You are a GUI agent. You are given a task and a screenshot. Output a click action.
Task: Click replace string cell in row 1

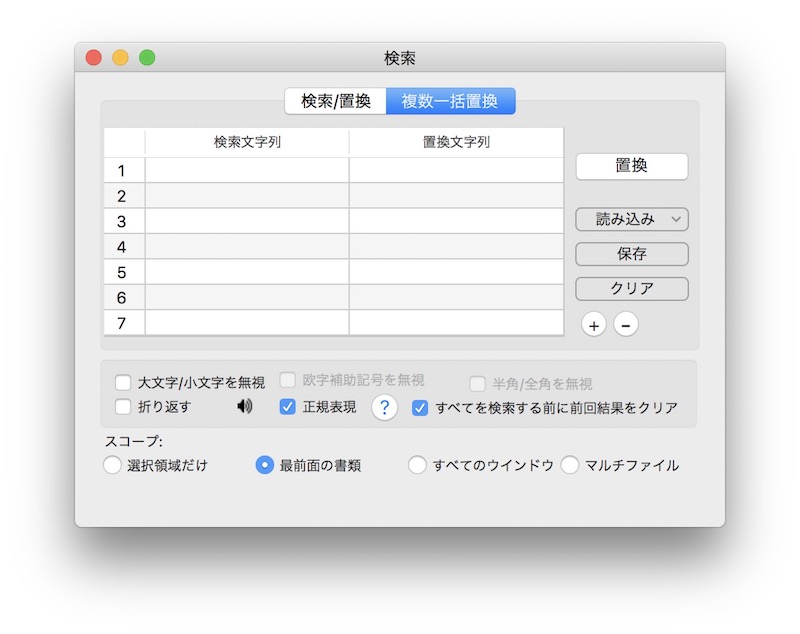[x=456, y=170]
